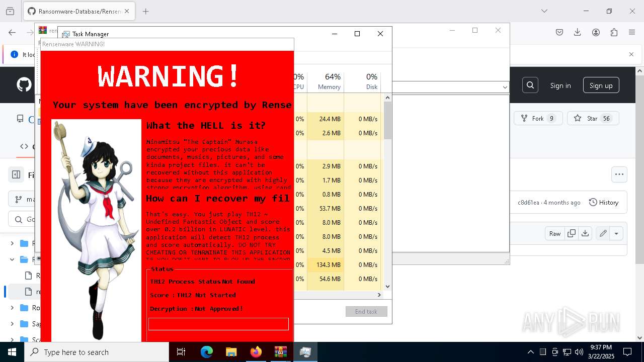Sort Task Manager by Disk column
The height and width of the screenshot is (362, 644).
(362, 81)
